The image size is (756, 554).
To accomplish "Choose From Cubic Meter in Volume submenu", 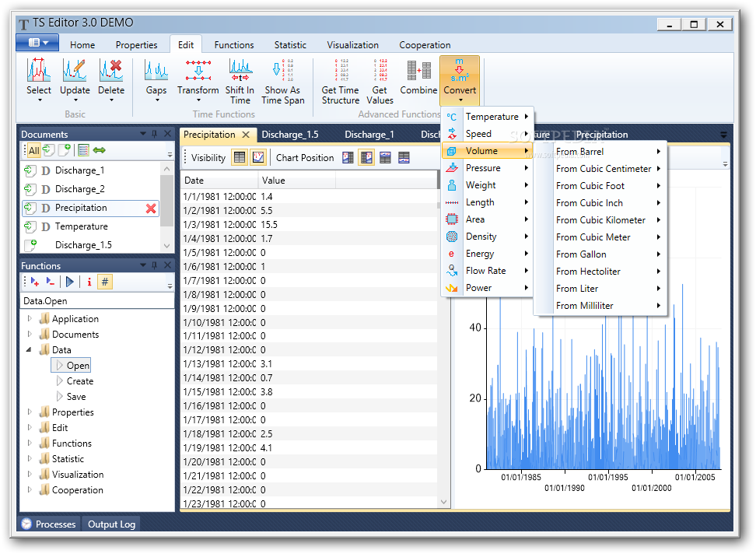I will pyautogui.click(x=593, y=237).
